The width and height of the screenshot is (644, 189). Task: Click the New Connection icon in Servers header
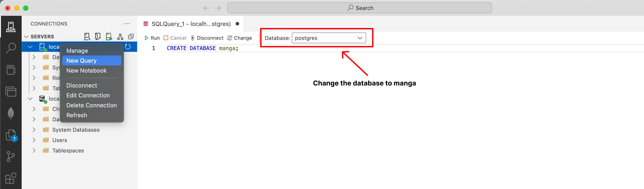(87, 37)
